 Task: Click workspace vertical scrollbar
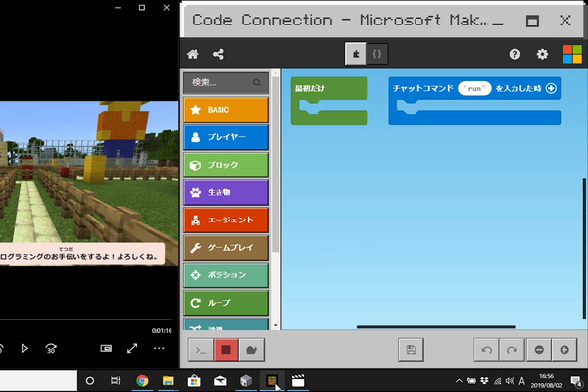(x=584, y=249)
